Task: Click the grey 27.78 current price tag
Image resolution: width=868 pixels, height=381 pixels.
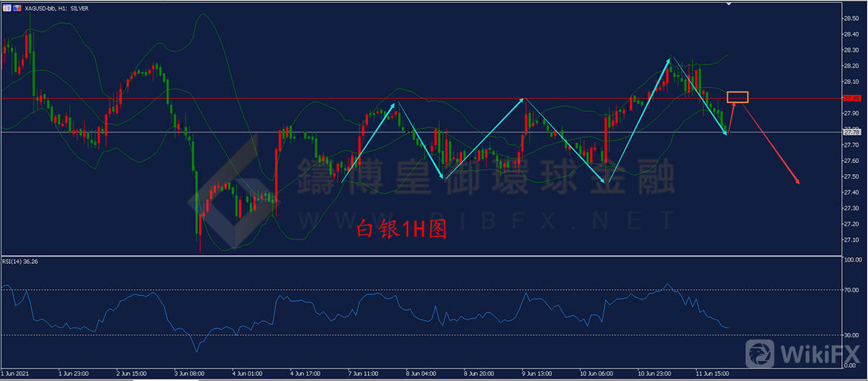Action: point(851,132)
